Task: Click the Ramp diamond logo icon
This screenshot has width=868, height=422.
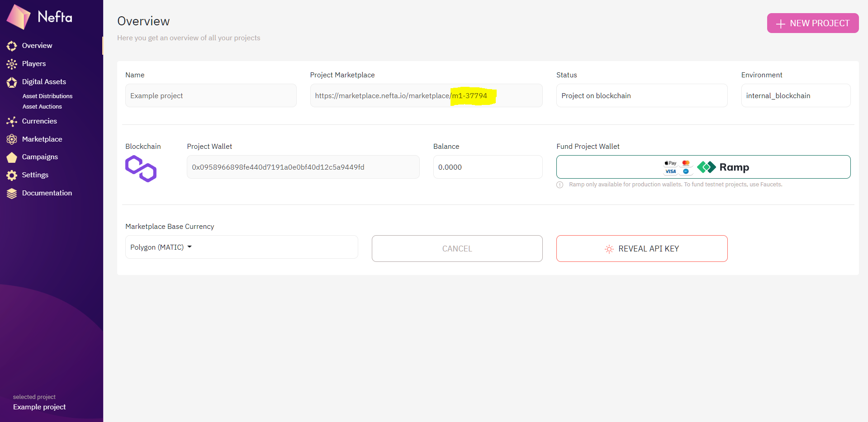Action: coord(707,167)
